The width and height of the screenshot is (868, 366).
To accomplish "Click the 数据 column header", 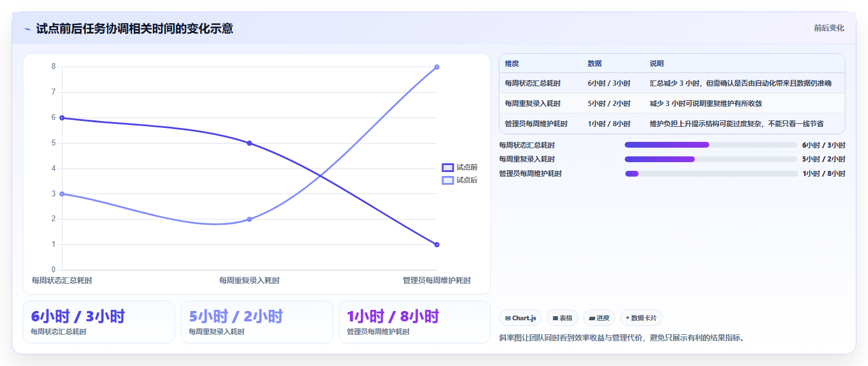I will tap(595, 64).
